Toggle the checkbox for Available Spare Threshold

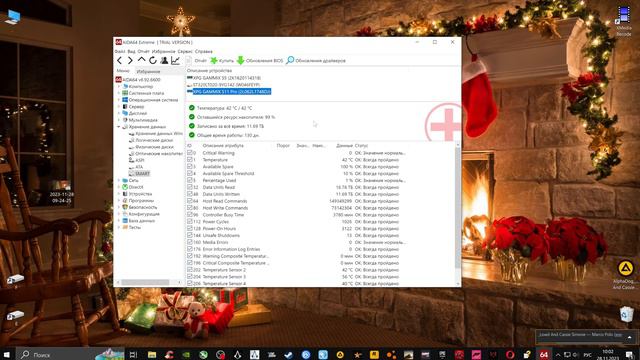point(190,173)
